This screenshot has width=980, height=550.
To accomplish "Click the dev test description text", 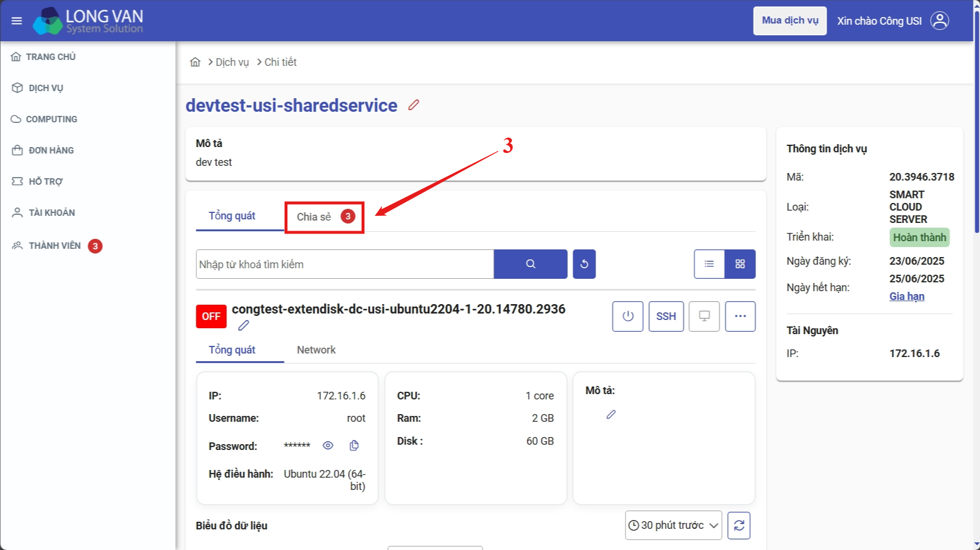I will (214, 162).
